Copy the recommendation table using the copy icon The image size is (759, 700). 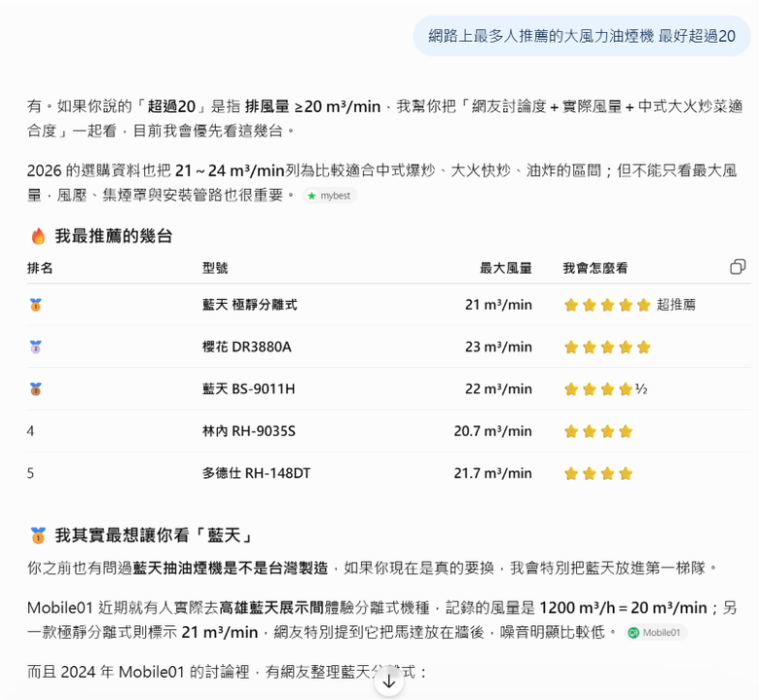point(738,267)
